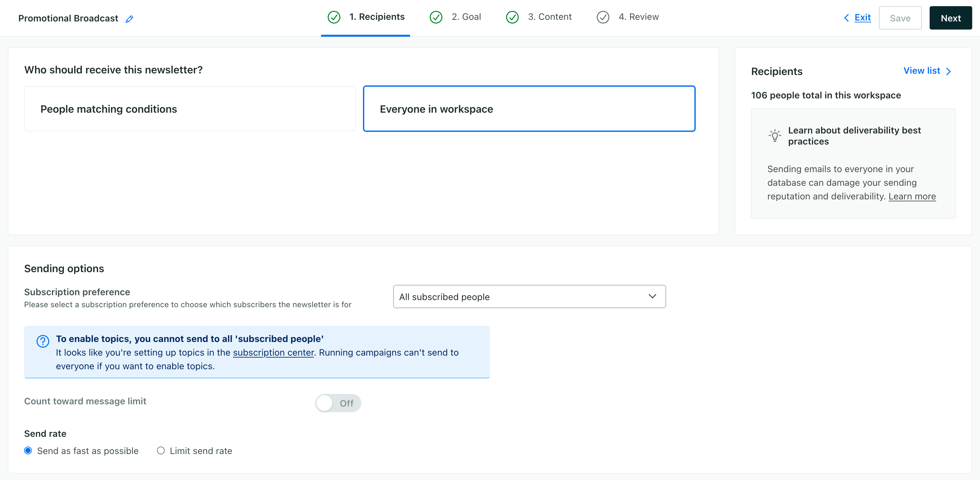The height and width of the screenshot is (480, 980).
Task: Select Everyone in workspace option
Action: click(x=529, y=109)
